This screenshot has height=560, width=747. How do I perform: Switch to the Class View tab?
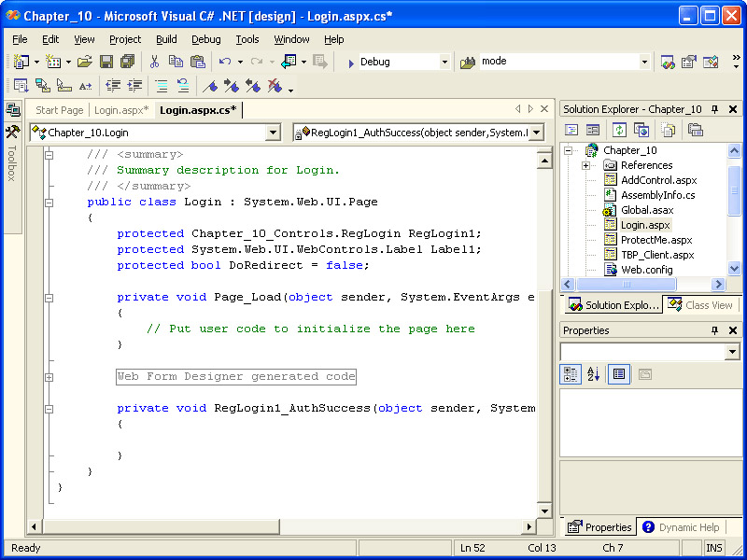point(700,305)
